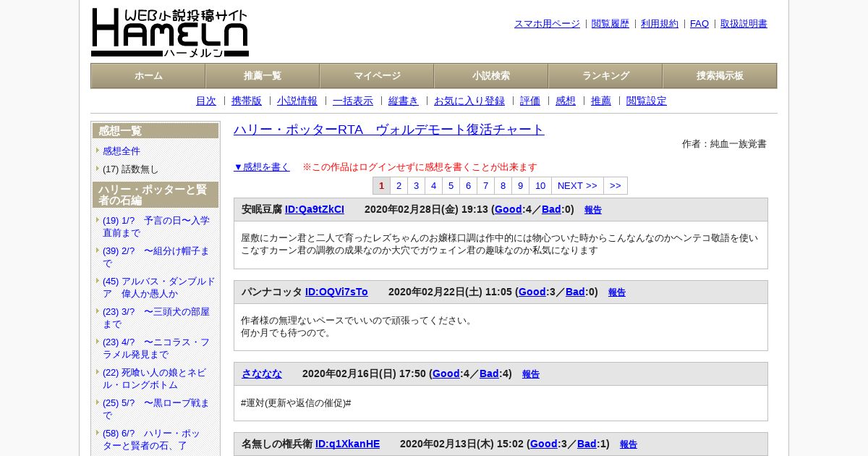Switch to 縦書き display

(x=404, y=101)
